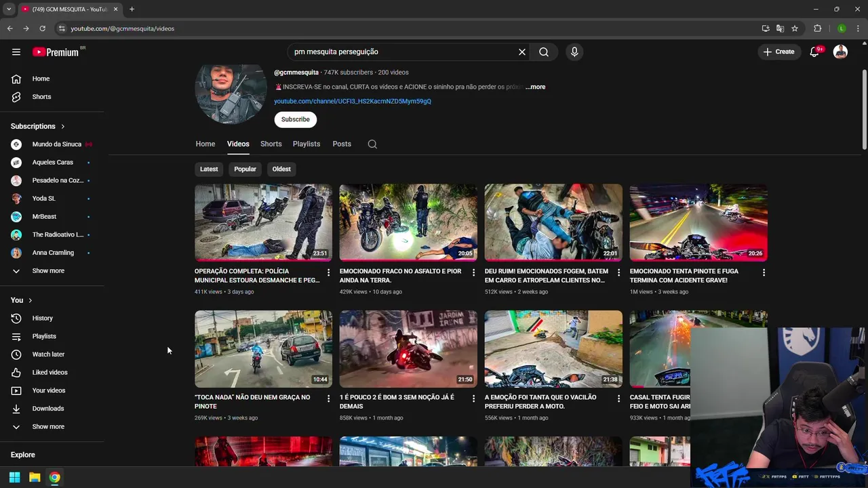Search within the channel using the magnifier icon
Viewport: 868px width, 488px height.
[x=372, y=144]
